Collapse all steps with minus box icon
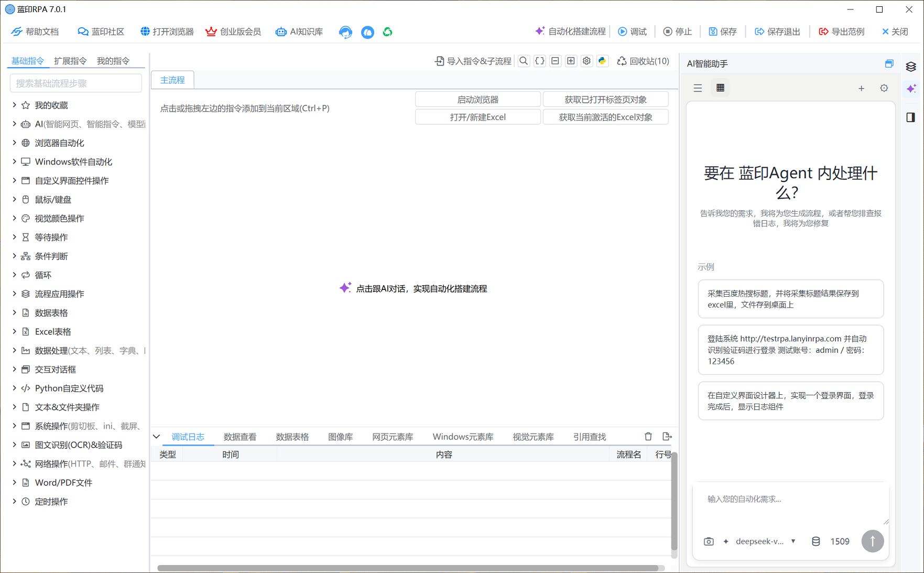Viewport: 924px width, 573px height. (x=555, y=61)
